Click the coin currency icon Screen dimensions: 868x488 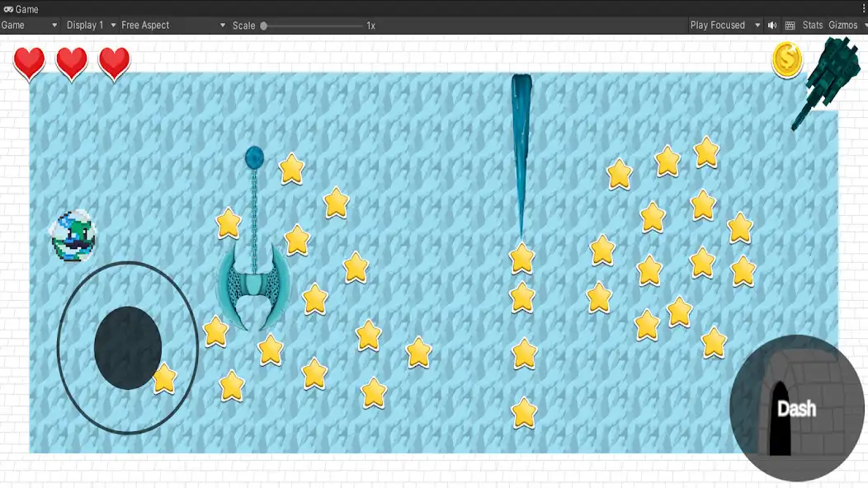tap(787, 59)
